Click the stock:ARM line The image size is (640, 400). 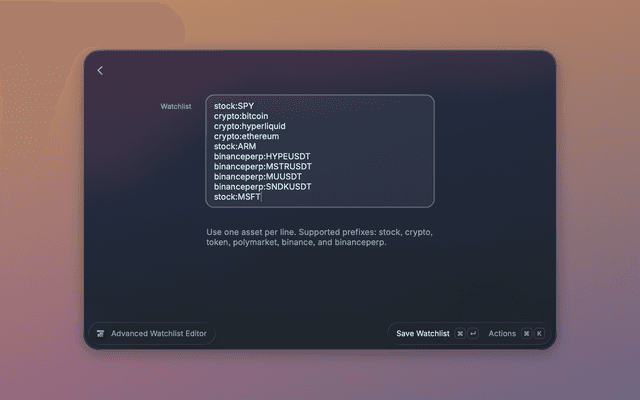[235, 146]
